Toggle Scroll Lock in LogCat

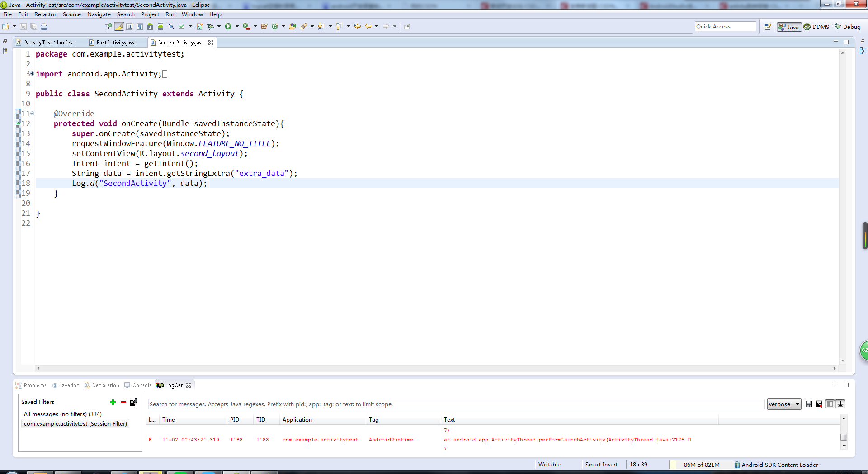point(840,404)
